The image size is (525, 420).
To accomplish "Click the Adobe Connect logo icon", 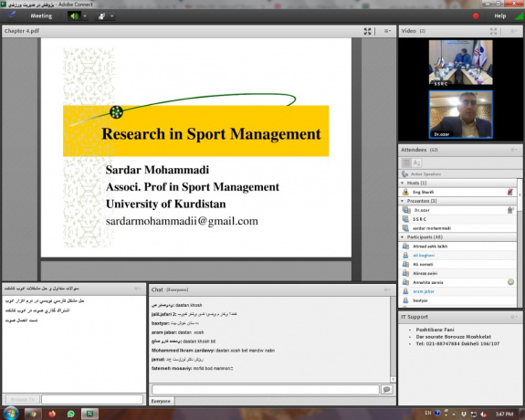I will 12,16.
